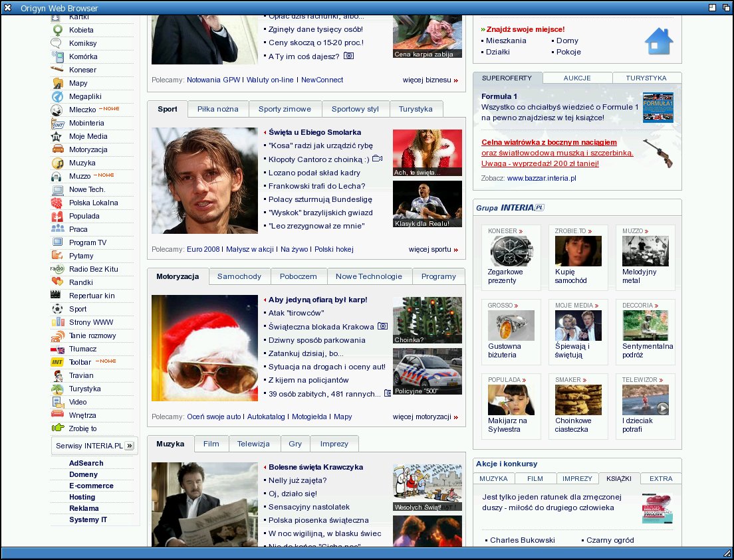Viewport: 734px width, 560px height.
Task: Click the Moje Media star icon
Action: pyautogui.click(x=57, y=137)
